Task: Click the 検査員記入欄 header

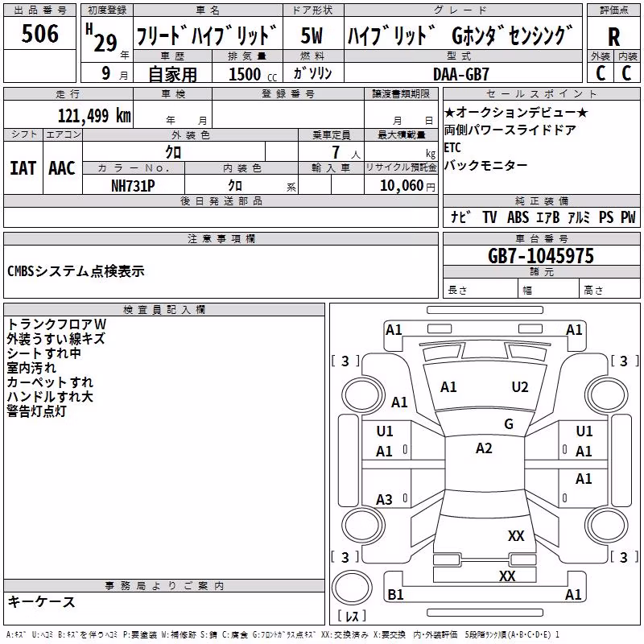Action: pos(164,310)
